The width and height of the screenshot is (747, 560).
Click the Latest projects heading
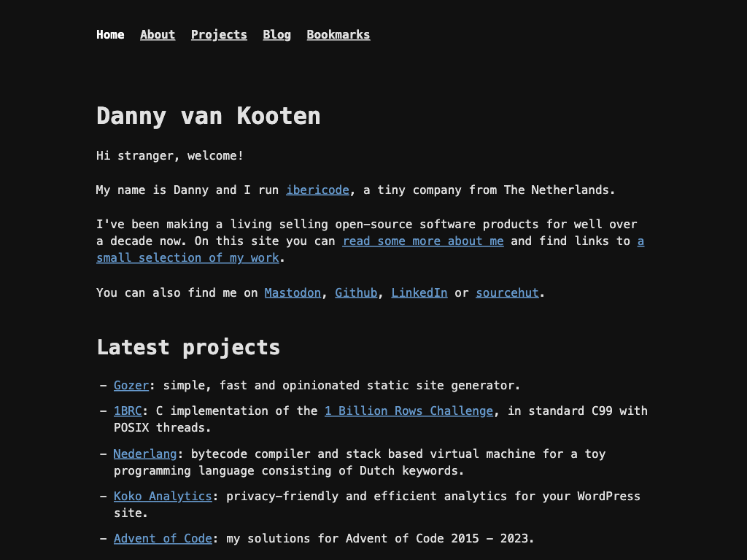(188, 347)
